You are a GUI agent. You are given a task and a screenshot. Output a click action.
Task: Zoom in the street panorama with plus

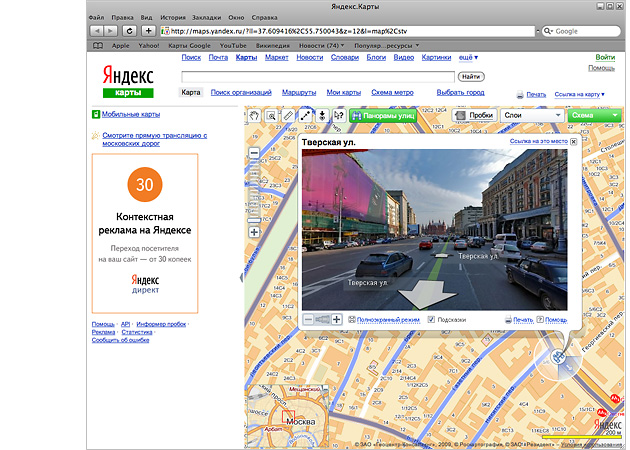point(337,319)
